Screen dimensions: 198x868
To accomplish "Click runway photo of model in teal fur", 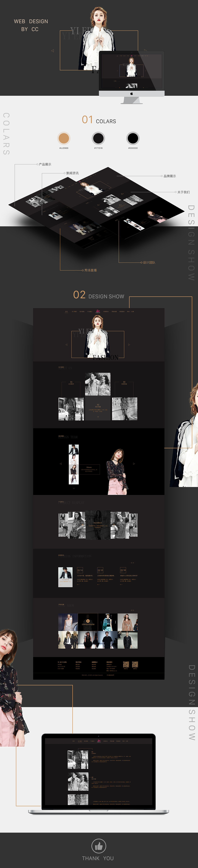I will [108, 622].
